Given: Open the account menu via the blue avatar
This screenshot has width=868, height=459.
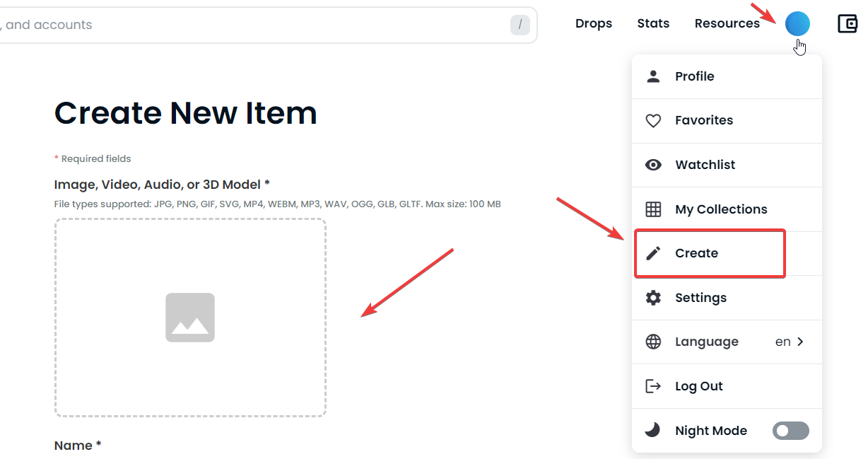Looking at the screenshot, I should click(797, 23).
